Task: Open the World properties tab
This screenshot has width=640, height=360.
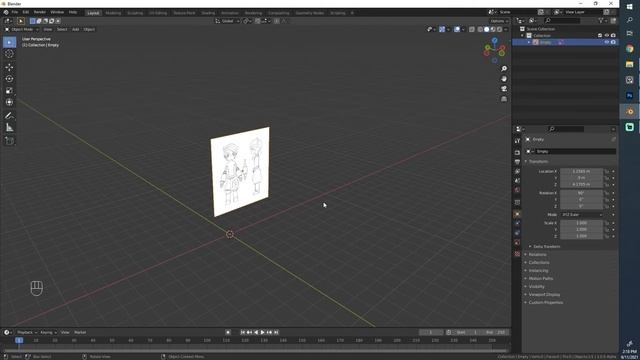Action: pos(517,190)
